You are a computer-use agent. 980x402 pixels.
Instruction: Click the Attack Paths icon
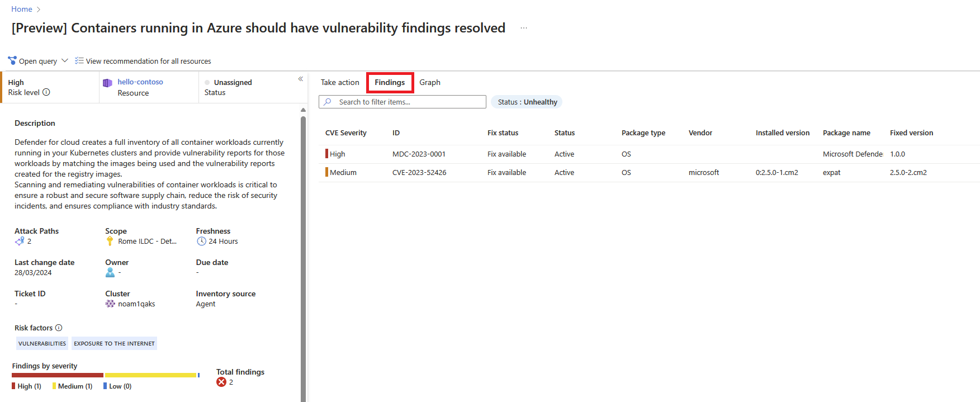pyautogui.click(x=20, y=241)
